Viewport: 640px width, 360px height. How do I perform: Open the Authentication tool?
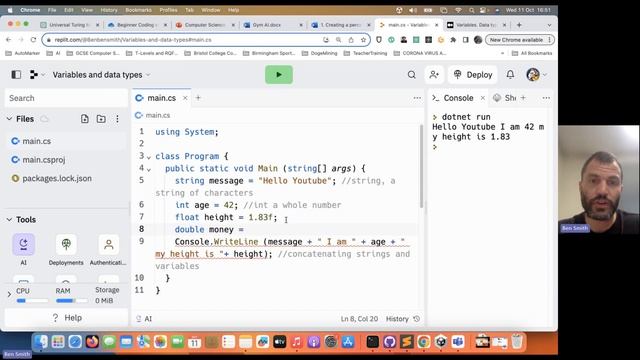[x=108, y=250]
